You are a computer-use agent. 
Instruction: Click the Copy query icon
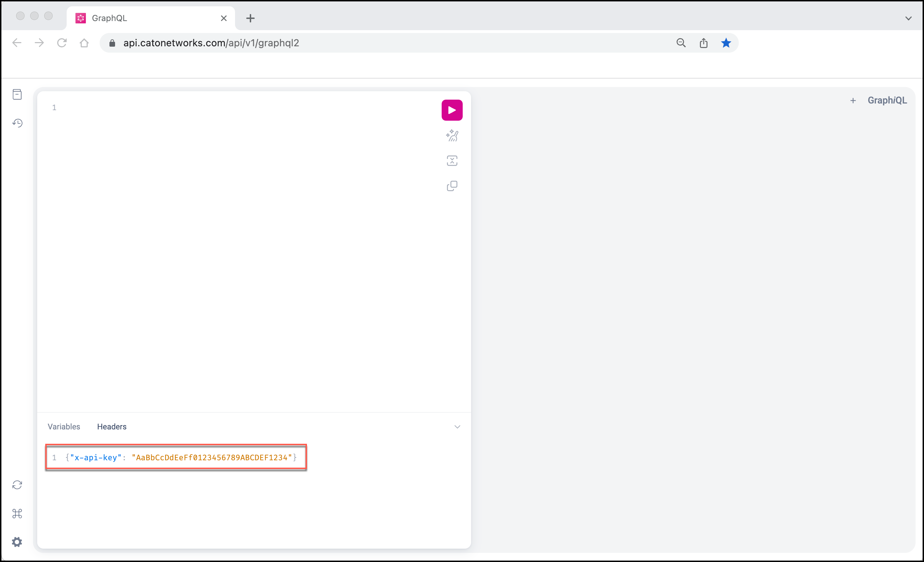[x=452, y=186]
